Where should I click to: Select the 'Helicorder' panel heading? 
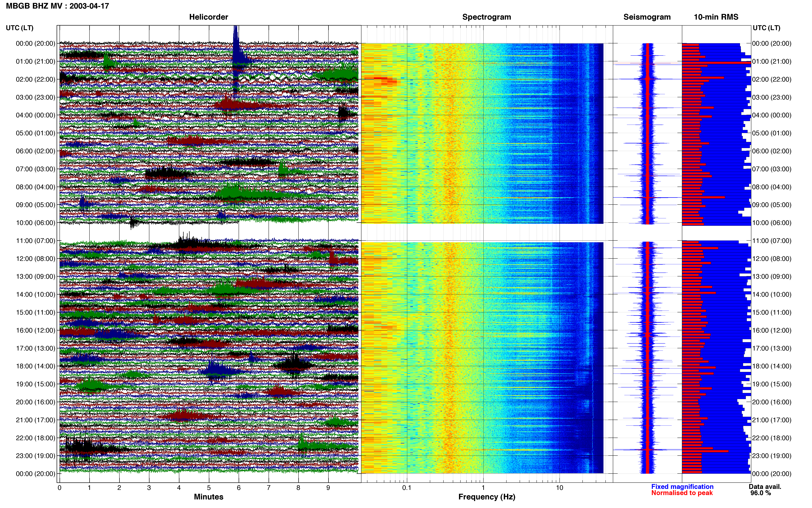tap(208, 17)
